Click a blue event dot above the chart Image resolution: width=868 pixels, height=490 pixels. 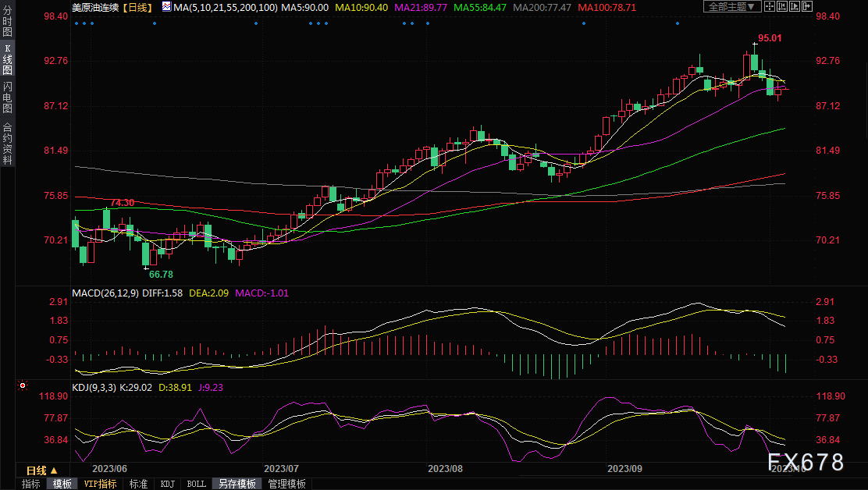tap(155, 23)
